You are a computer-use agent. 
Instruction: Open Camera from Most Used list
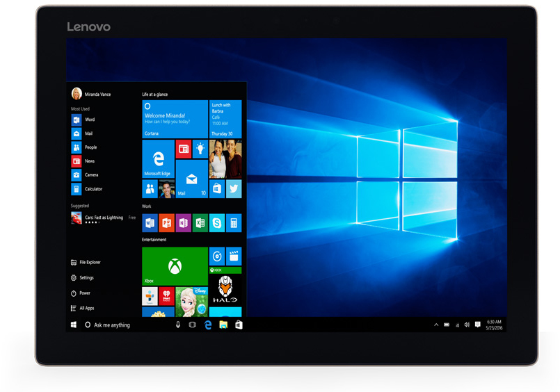(85, 174)
